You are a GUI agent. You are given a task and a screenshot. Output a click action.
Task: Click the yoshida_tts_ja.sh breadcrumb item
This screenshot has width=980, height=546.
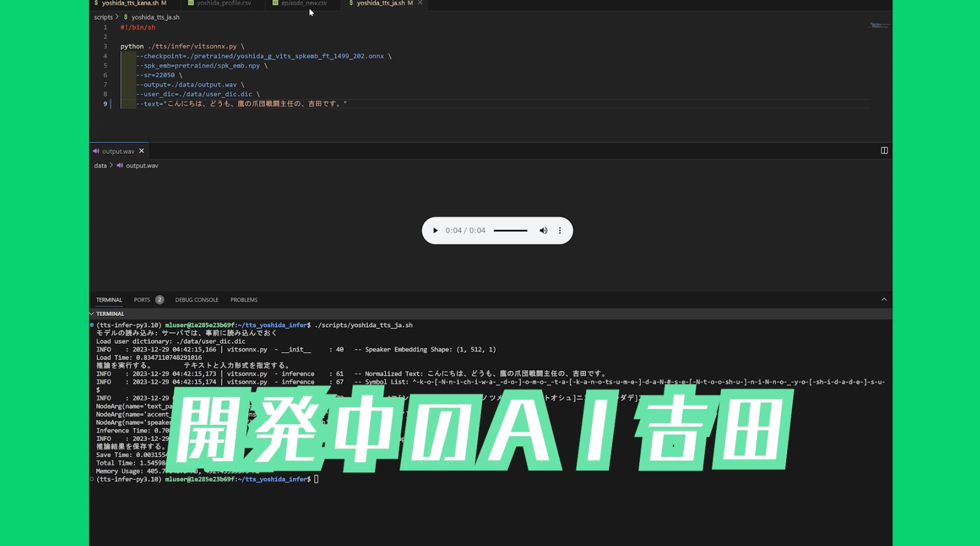[x=155, y=17]
